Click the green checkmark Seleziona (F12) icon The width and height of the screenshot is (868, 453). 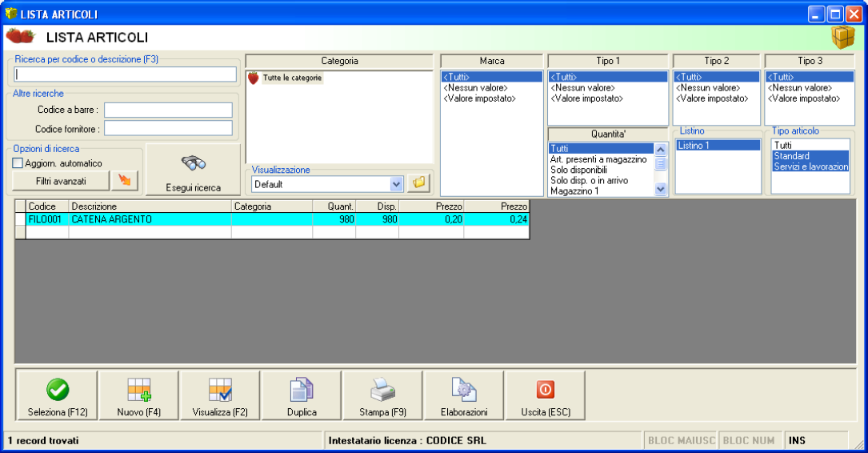pos(57,390)
